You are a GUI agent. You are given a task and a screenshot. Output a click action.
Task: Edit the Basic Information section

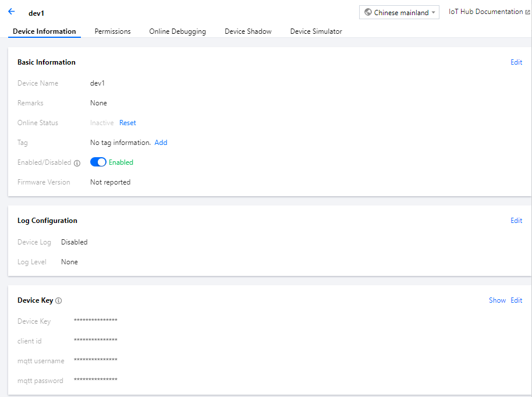pos(516,62)
